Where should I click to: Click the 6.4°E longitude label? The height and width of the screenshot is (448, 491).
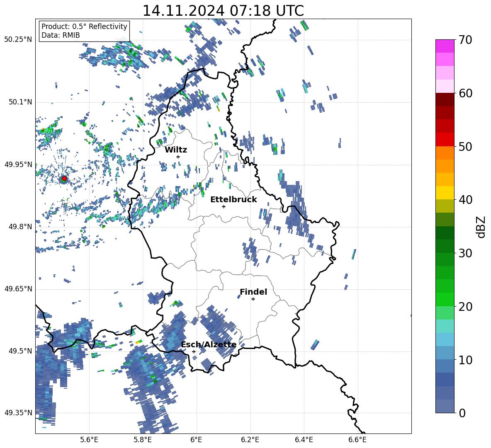304,440
